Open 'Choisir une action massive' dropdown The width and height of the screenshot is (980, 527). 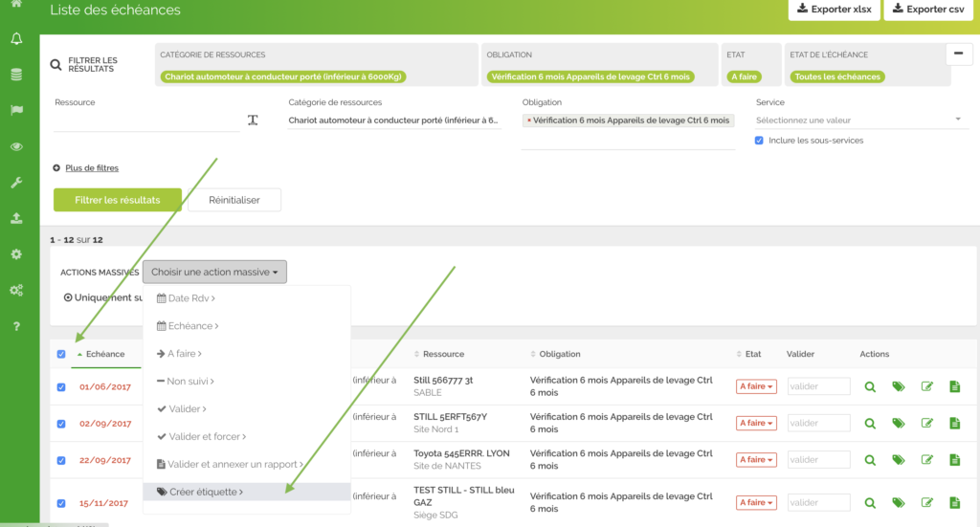tap(214, 273)
